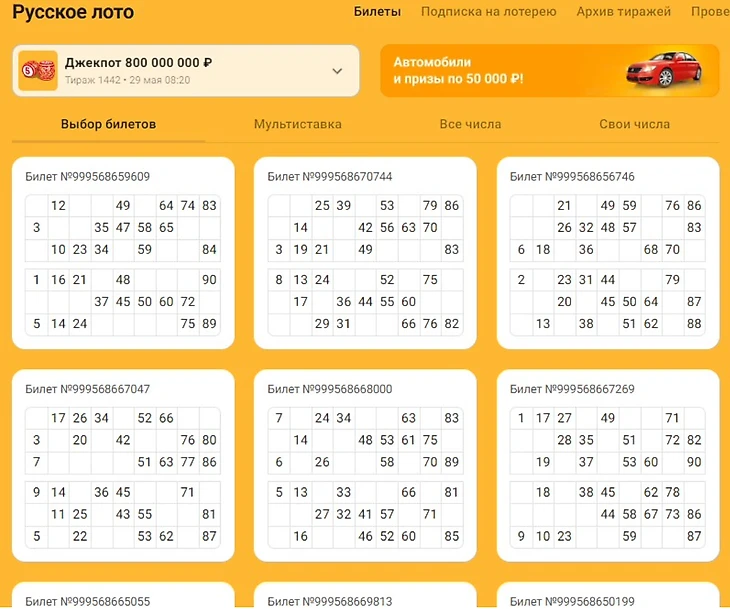Screen dimensions: 730x609
Task: Open Подписка на лотерею menu item
Action: click(488, 12)
